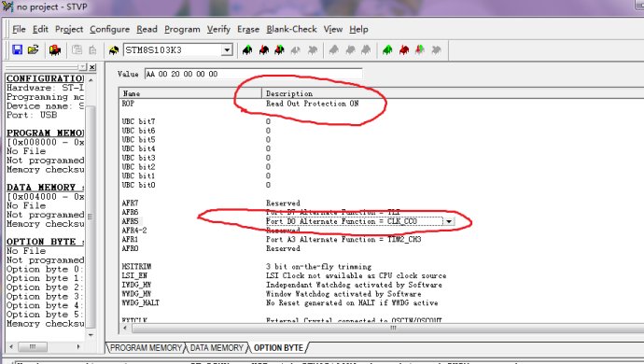Select the ROP Read Out Protection row
The height and width of the screenshot is (364, 644).
click(382, 104)
